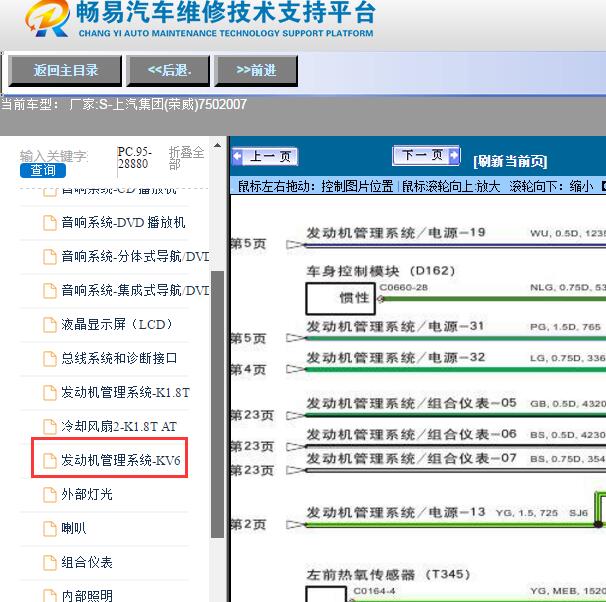Click the connector arrow for 组合仪表-07
This screenshot has width=606, height=602.
(x=295, y=470)
